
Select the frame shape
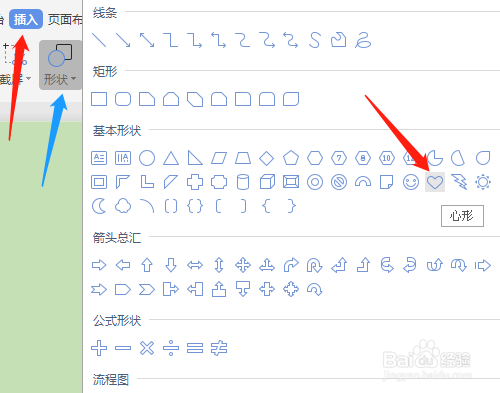pos(99,182)
